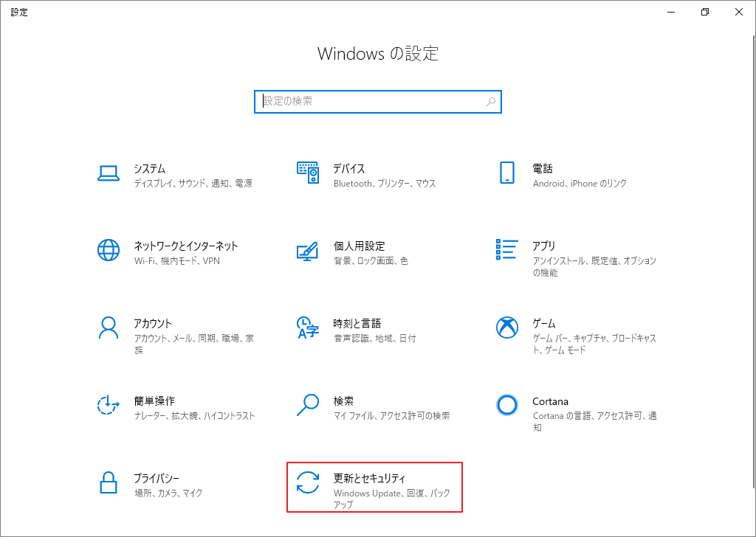Screen dimensions: 756x537
Task: Click the 'Windows の設定' page heading
Action: point(378,53)
